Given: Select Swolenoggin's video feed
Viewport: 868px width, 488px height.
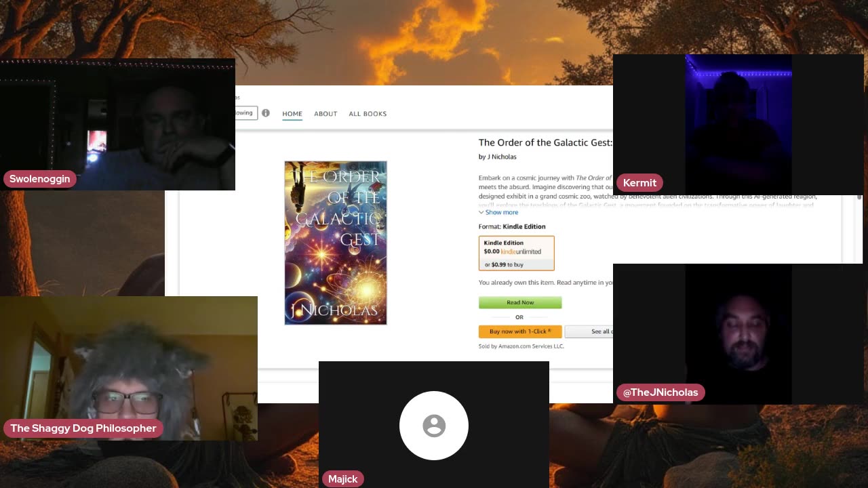Looking at the screenshot, I should (x=117, y=124).
